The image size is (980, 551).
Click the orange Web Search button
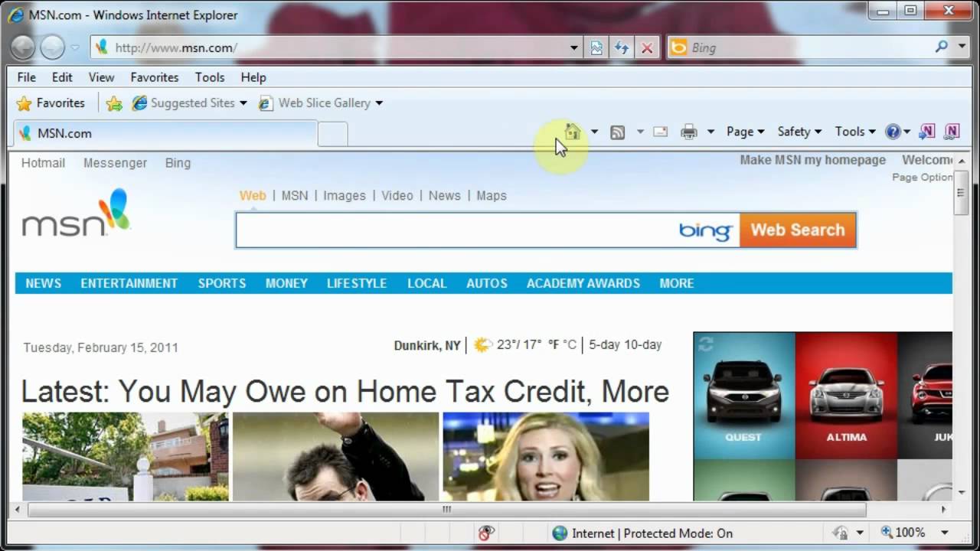click(798, 230)
